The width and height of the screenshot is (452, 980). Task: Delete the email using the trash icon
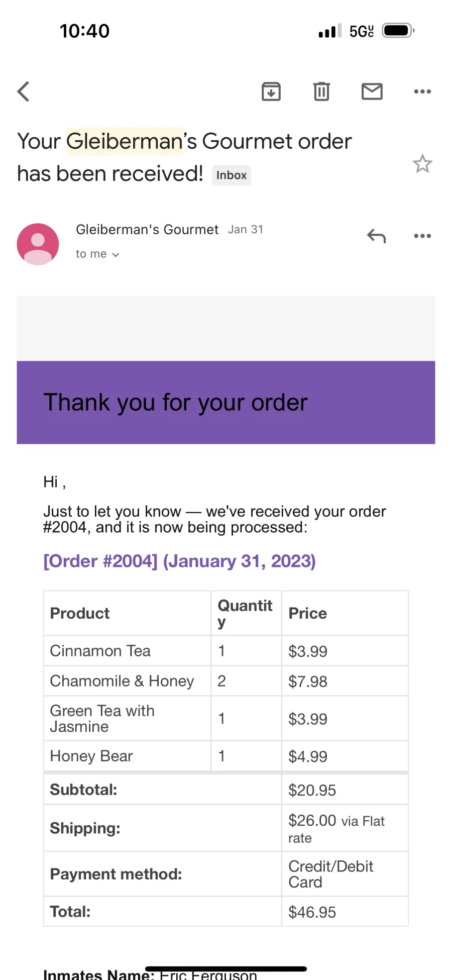click(x=321, y=91)
